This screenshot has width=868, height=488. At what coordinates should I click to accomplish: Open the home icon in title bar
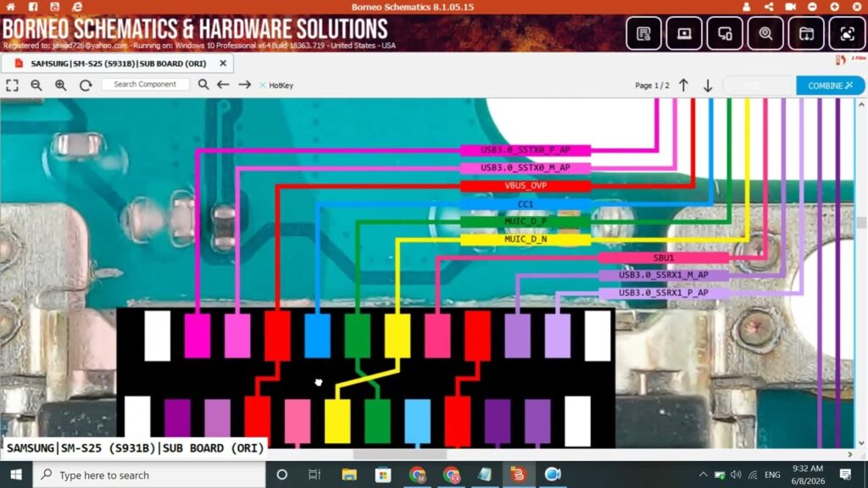10,7
